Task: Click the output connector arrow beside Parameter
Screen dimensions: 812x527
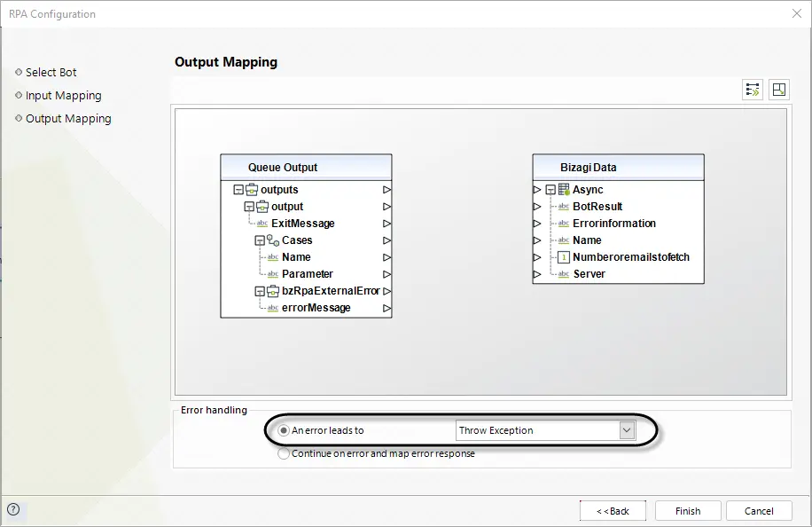Action: [386, 274]
